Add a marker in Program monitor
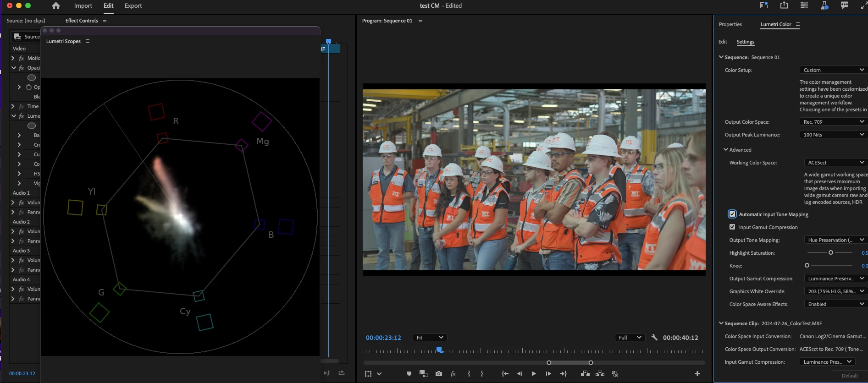Image resolution: width=868 pixels, height=383 pixels. coord(409,374)
